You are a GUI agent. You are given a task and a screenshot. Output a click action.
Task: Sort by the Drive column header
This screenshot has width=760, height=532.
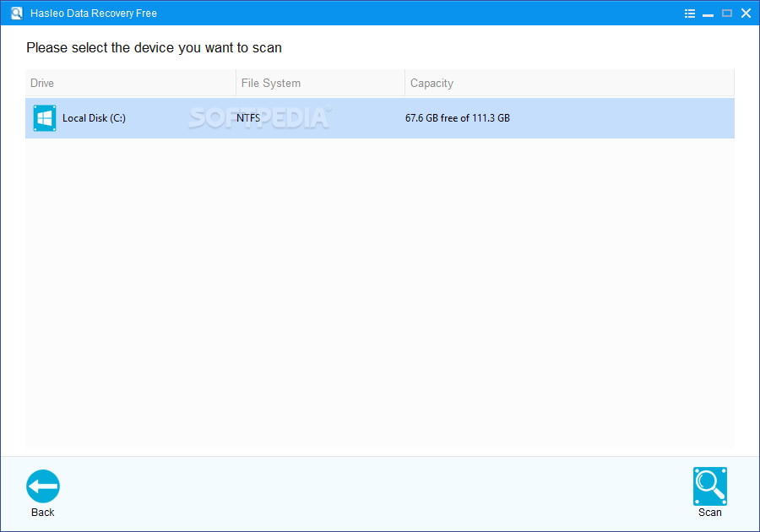[x=130, y=83]
